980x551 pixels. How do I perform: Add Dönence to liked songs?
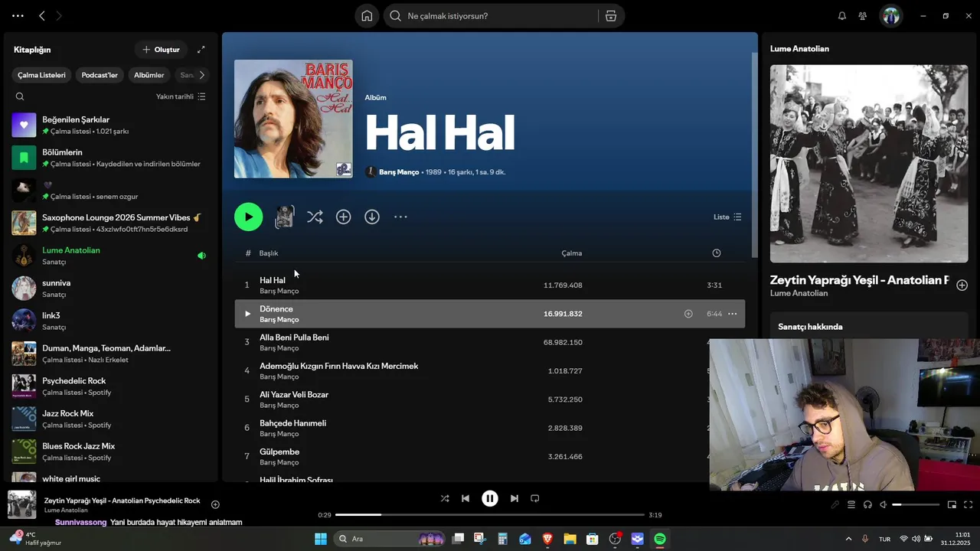point(688,314)
